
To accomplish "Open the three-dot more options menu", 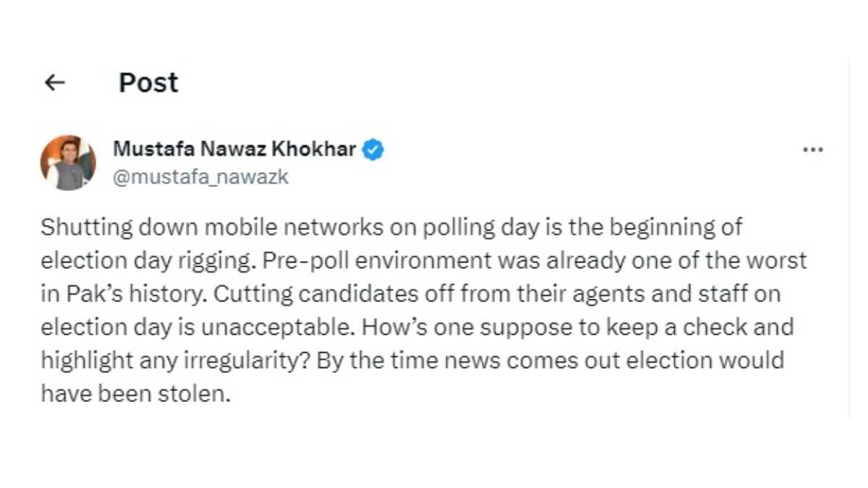I will [813, 150].
